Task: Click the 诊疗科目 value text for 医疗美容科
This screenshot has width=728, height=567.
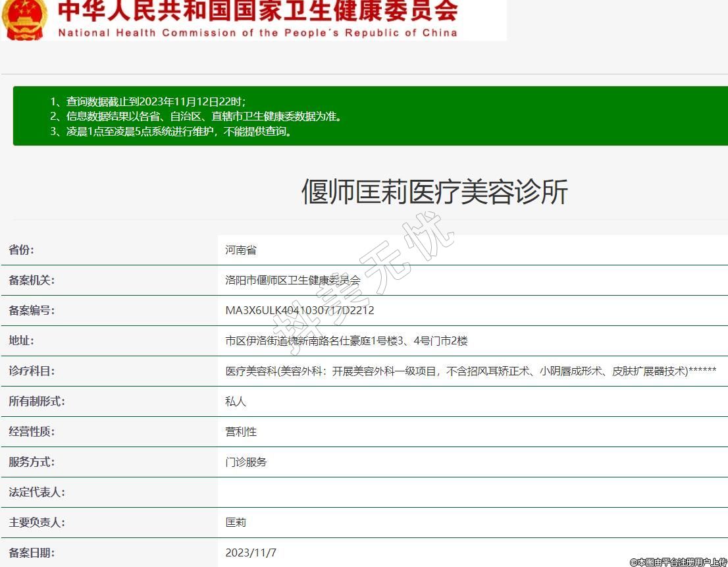Action: coord(471,371)
